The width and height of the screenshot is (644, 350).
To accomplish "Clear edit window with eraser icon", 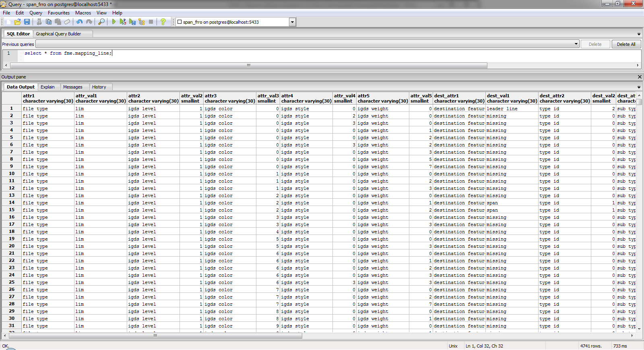I will (x=67, y=22).
